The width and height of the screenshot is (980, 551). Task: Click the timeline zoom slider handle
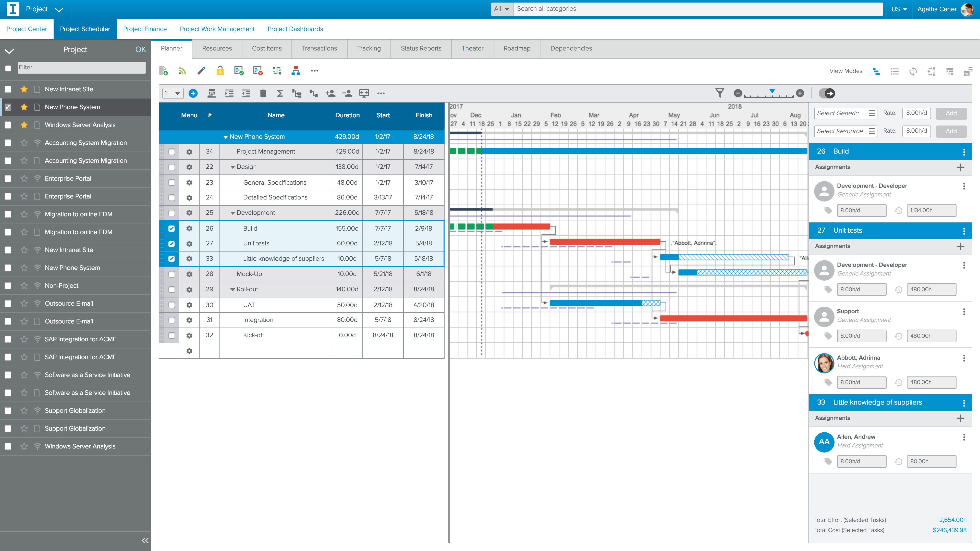(772, 91)
